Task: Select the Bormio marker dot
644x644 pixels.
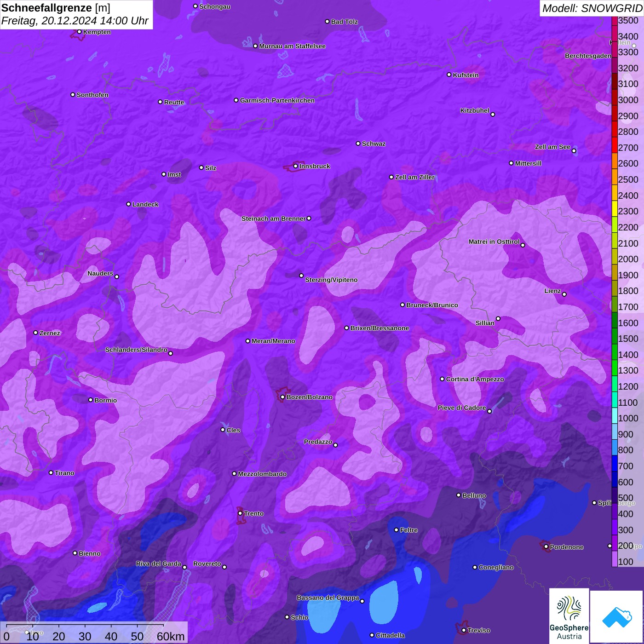Action: (x=91, y=400)
